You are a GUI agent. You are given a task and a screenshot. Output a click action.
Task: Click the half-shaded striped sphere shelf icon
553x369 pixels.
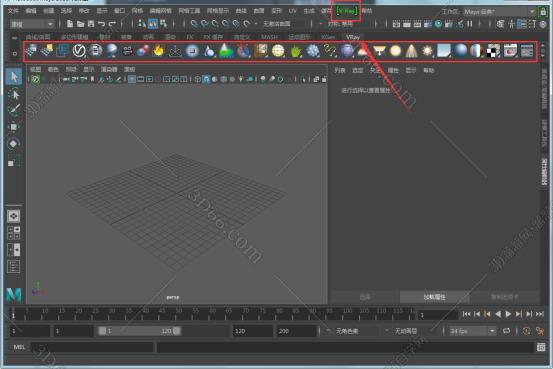click(x=476, y=51)
